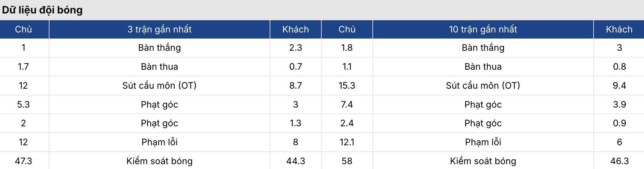Click "Sút cầu môn (OT)" under 3 trận gần nhất
Image resolution: width=644 pixels, height=169 pixels.
tap(159, 85)
